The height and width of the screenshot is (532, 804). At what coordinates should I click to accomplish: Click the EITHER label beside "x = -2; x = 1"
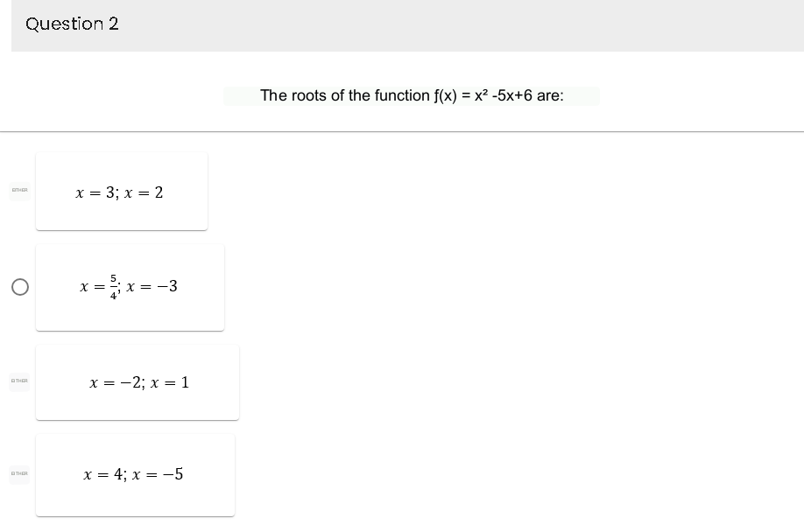(x=18, y=381)
